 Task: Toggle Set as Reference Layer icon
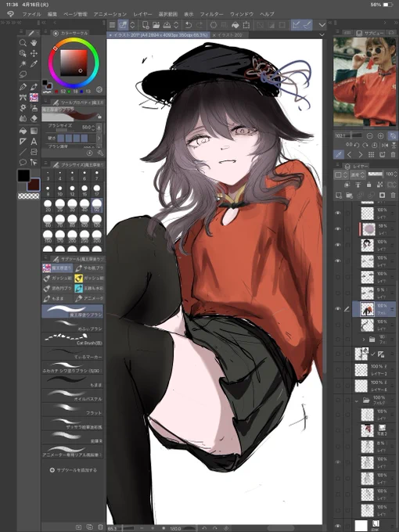[x=358, y=185]
